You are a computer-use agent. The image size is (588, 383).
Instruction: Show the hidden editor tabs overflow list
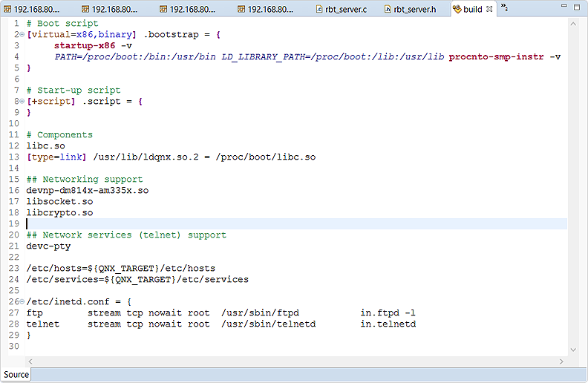pyautogui.click(x=503, y=7)
